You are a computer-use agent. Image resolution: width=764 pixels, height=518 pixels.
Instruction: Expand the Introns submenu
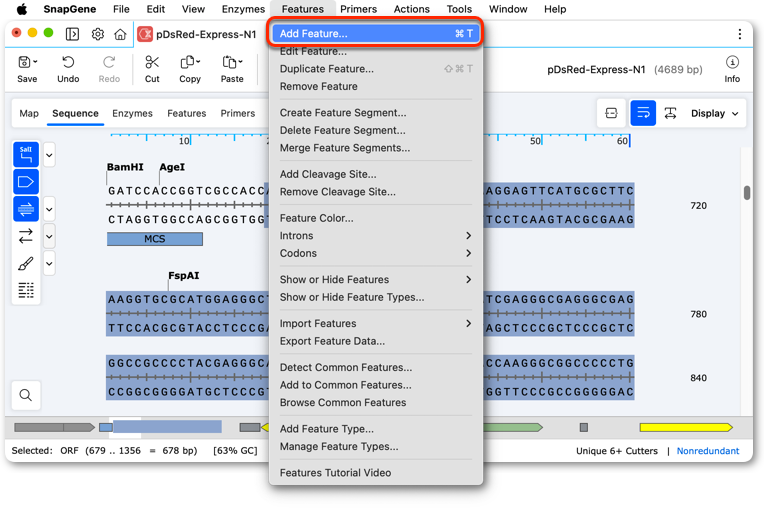pos(376,236)
